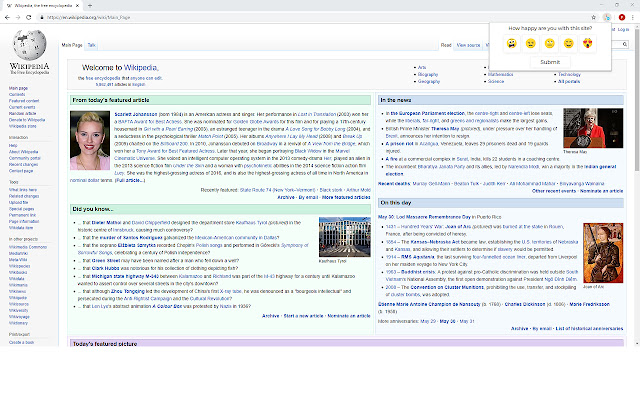Open the Chrome three-dot menu
Image resolution: width=640 pixels, height=400 pixels.
pos(633,18)
